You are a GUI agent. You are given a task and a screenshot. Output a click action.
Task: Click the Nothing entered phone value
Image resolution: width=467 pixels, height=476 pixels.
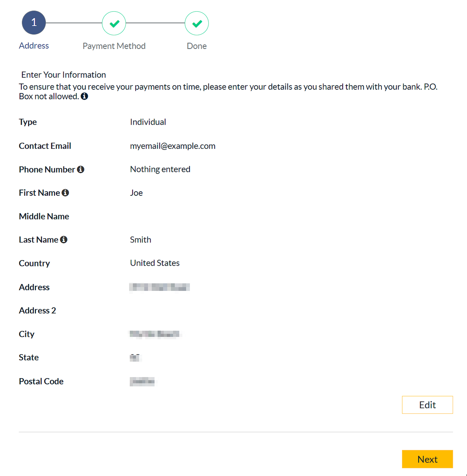(x=160, y=169)
